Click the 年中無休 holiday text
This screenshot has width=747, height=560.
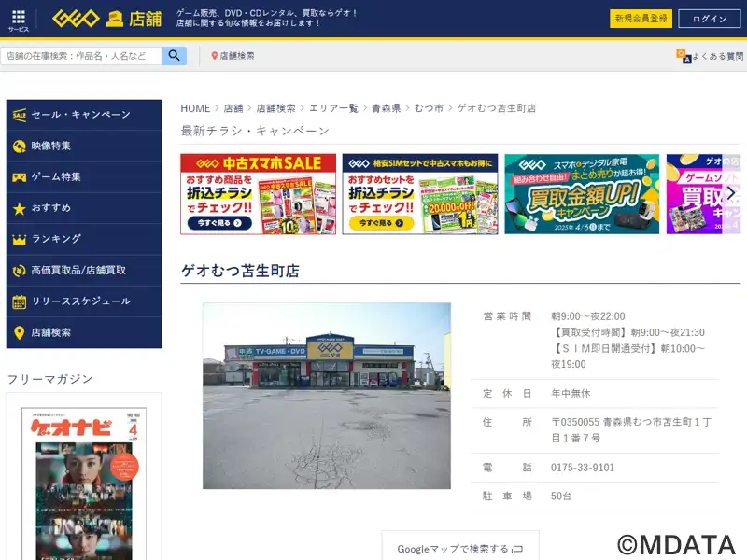(x=571, y=393)
